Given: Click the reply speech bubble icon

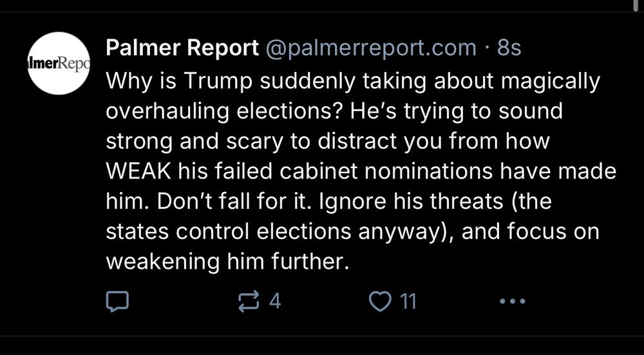Looking at the screenshot, I should [118, 301].
